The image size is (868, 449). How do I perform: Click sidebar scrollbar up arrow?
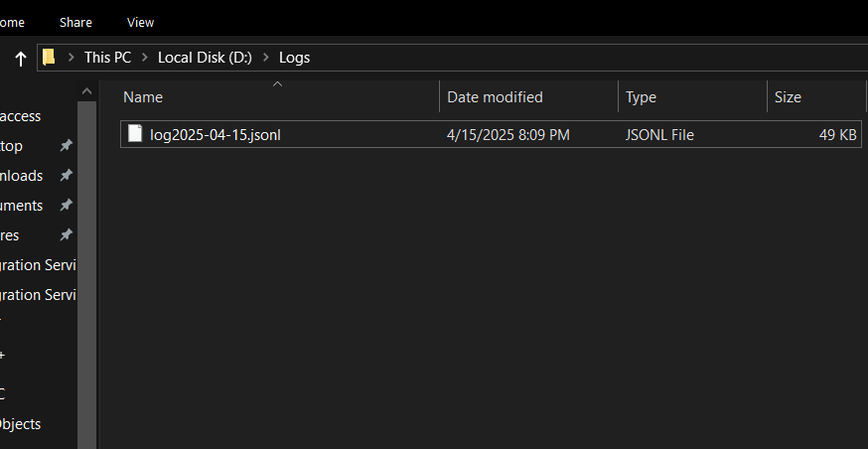pos(87,91)
